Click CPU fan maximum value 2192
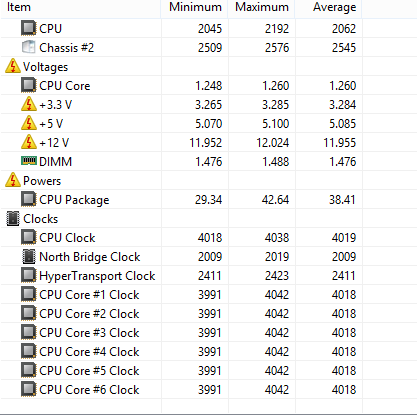The image size is (417, 418). coord(277,28)
